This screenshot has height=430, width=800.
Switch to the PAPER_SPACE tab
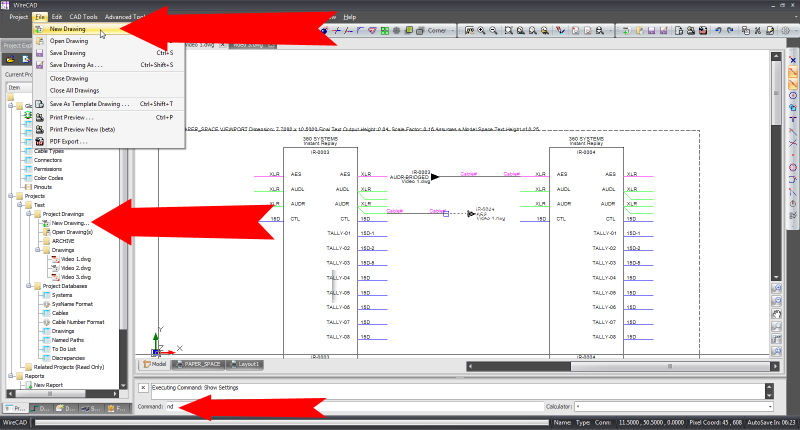click(198, 364)
